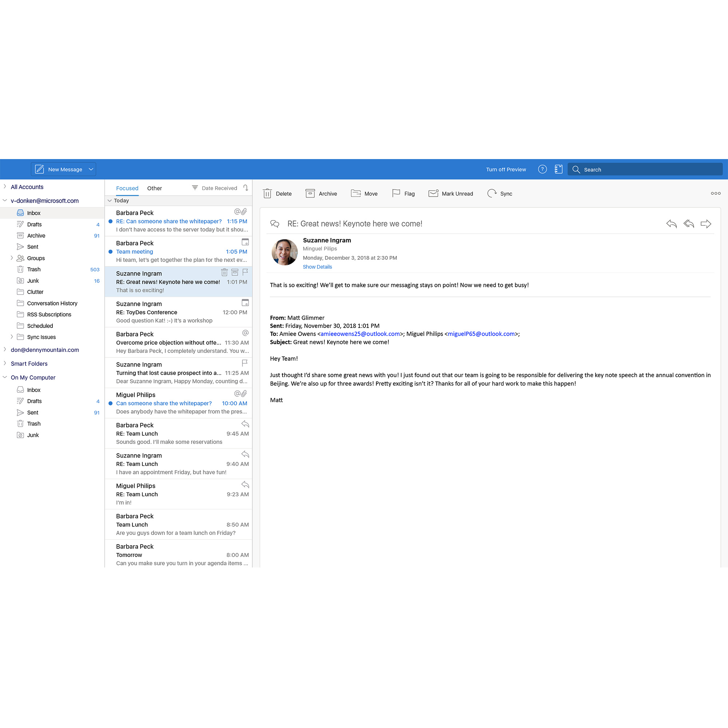Open the New Message dropdown arrow
Screen dimensions: 728x728
(x=91, y=170)
